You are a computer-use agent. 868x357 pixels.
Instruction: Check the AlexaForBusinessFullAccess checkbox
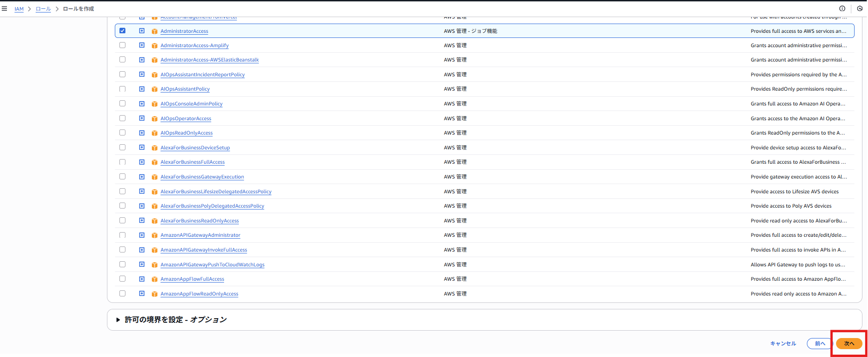pyautogui.click(x=122, y=162)
